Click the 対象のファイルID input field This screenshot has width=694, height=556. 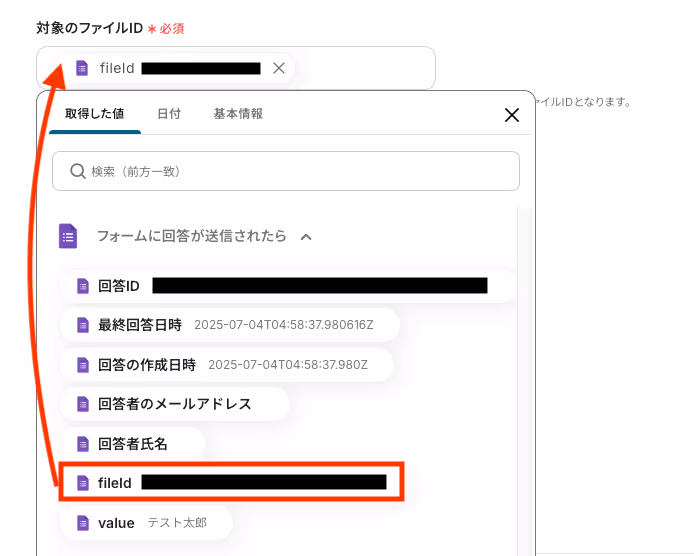235,68
